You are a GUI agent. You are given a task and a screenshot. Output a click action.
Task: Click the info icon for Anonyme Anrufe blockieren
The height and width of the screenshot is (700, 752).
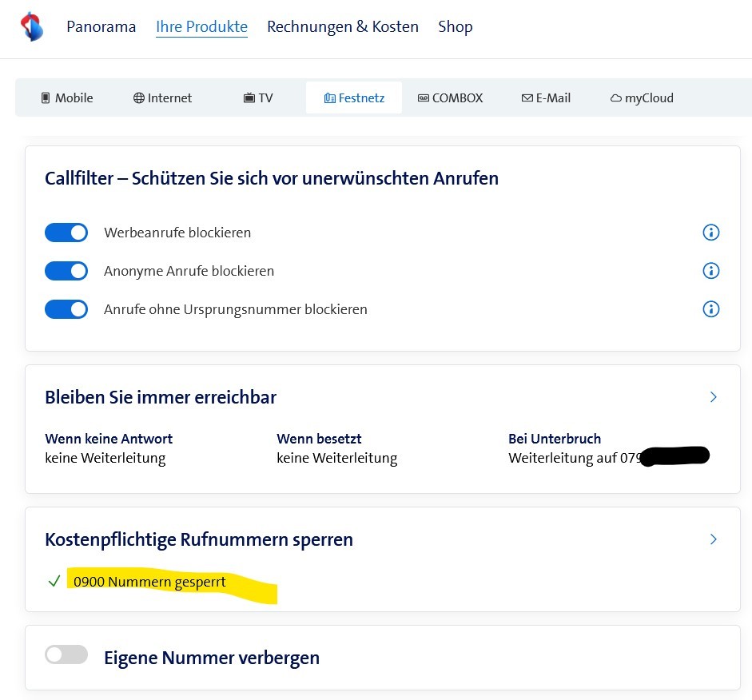(710, 271)
